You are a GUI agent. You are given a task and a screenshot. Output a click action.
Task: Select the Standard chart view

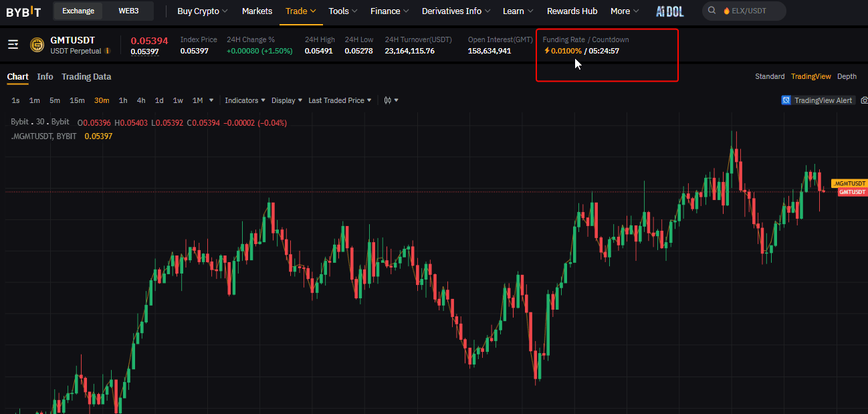point(770,76)
